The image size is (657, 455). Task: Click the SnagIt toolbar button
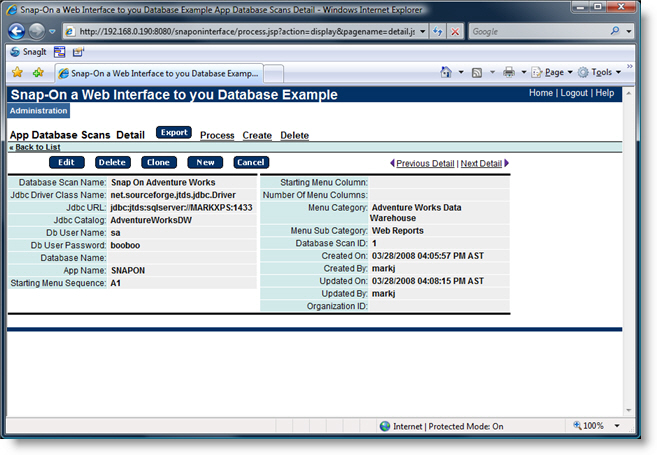point(28,52)
